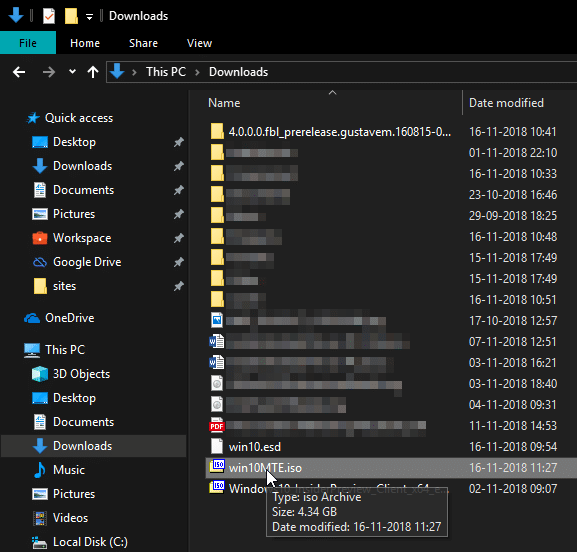Click the disc file icon dated 04-11-2018 09:31
This screenshot has height=552, width=577.
point(217,404)
